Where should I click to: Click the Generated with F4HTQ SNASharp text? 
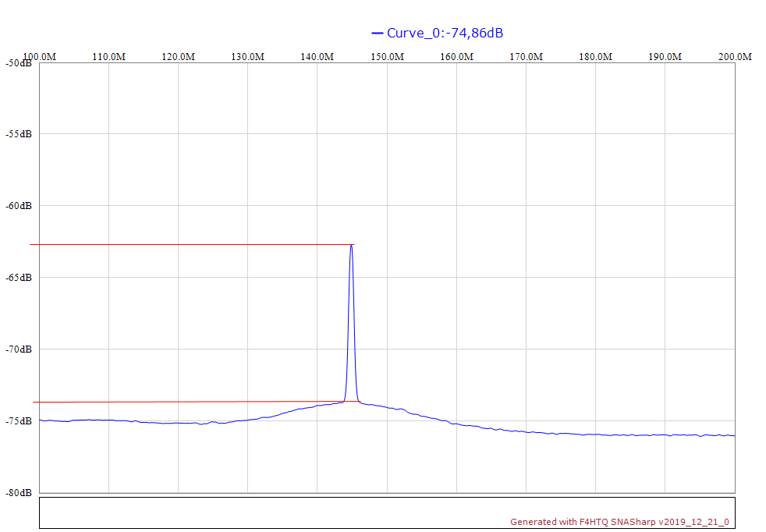coord(620,522)
